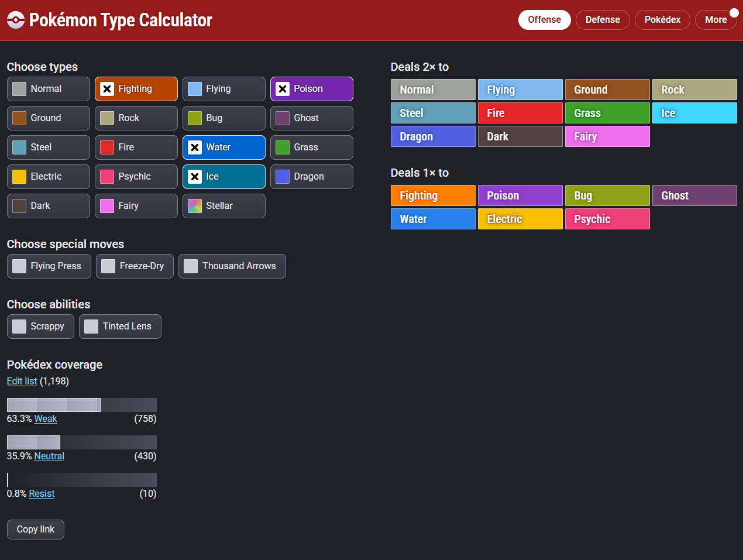Click the Neutral coverage progress bar
This screenshot has height=560, width=743.
click(x=82, y=442)
